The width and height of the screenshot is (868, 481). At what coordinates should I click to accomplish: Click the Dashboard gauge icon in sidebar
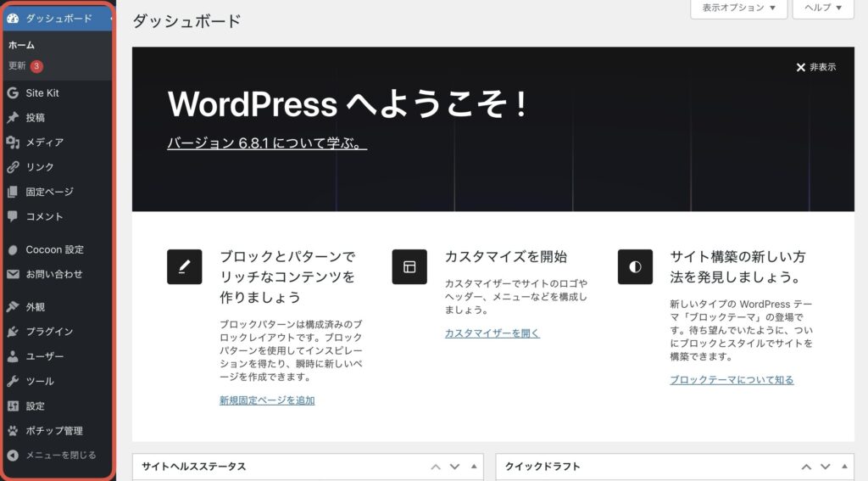[13, 19]
